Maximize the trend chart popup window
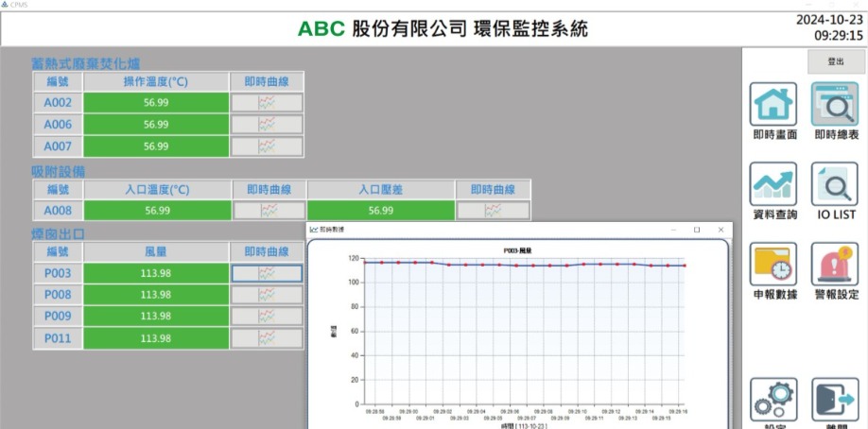 pyautogui.click(x=697, y=230)
